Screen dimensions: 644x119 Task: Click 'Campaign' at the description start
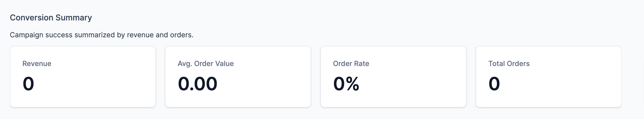pyautogui.click(x=26, y=35)
